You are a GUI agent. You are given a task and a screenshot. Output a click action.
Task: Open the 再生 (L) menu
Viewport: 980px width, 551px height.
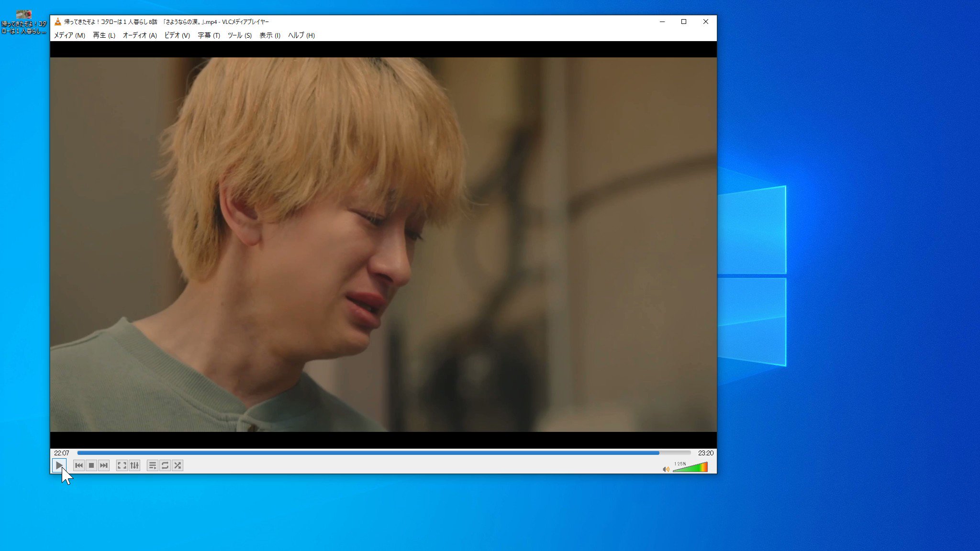pyautogui.click(x=104, y=35)
